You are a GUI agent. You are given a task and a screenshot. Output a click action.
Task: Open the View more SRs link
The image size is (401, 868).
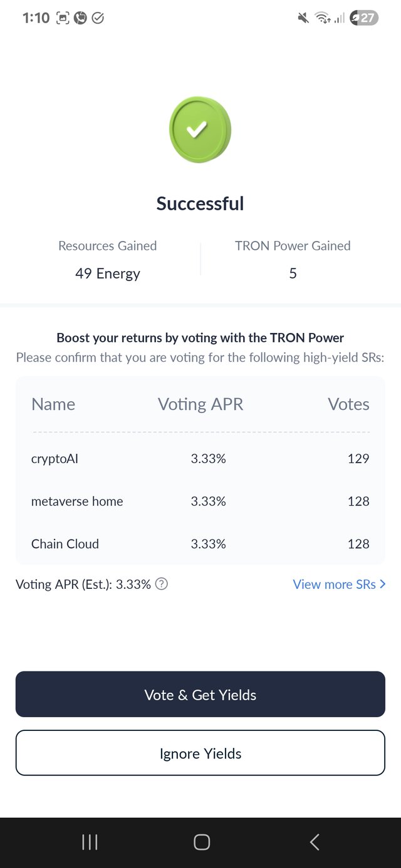coord(339,584)
